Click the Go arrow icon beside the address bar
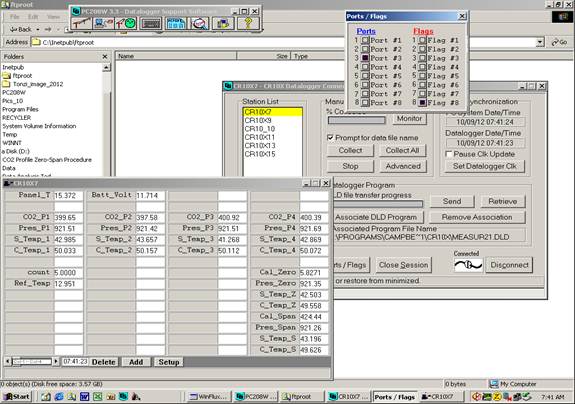 click(x=555, y=42)
